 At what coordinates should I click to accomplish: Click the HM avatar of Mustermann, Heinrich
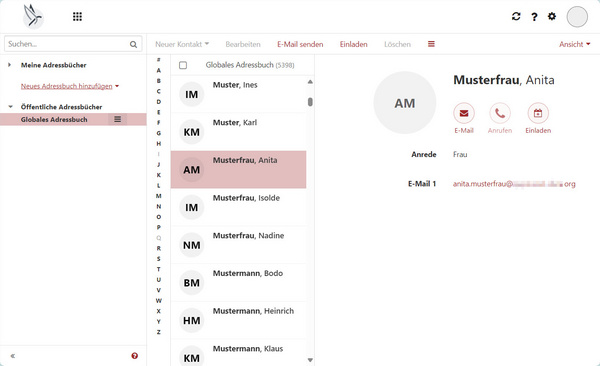point(191,320)
